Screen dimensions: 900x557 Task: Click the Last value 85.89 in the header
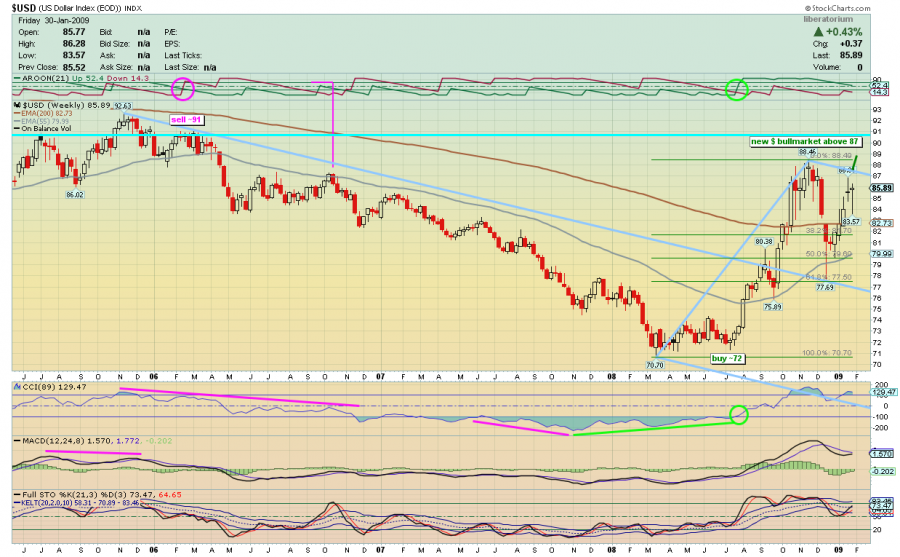851,55
